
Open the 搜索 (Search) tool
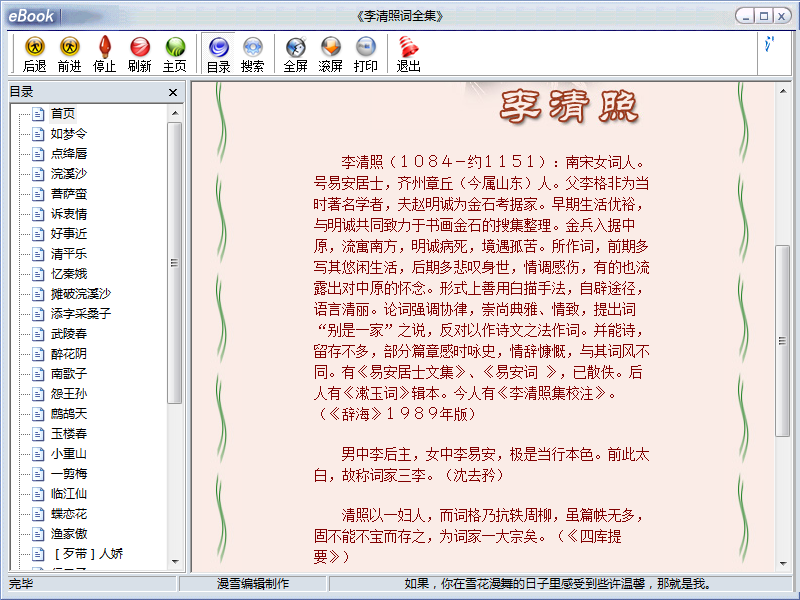point(253,53)
